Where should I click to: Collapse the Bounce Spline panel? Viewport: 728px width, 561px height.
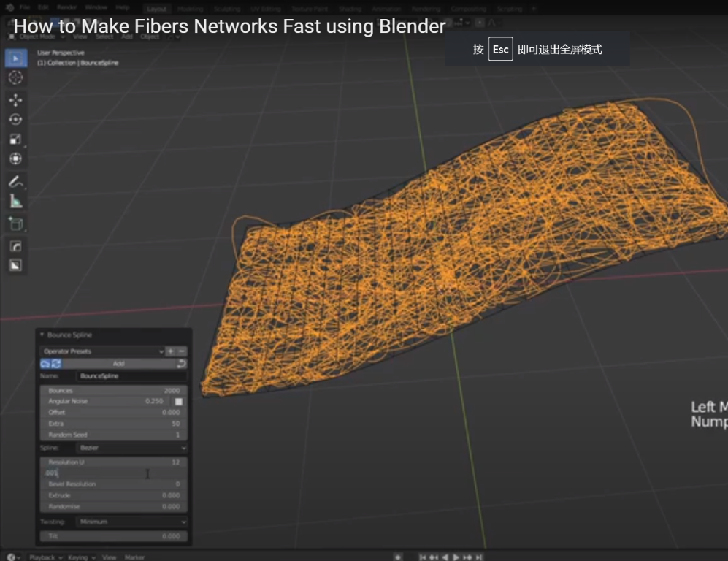(42, 335)
